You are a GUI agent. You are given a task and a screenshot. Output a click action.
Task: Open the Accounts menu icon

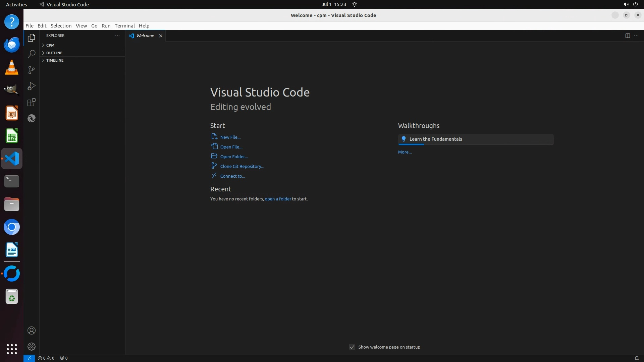(32, 330)
